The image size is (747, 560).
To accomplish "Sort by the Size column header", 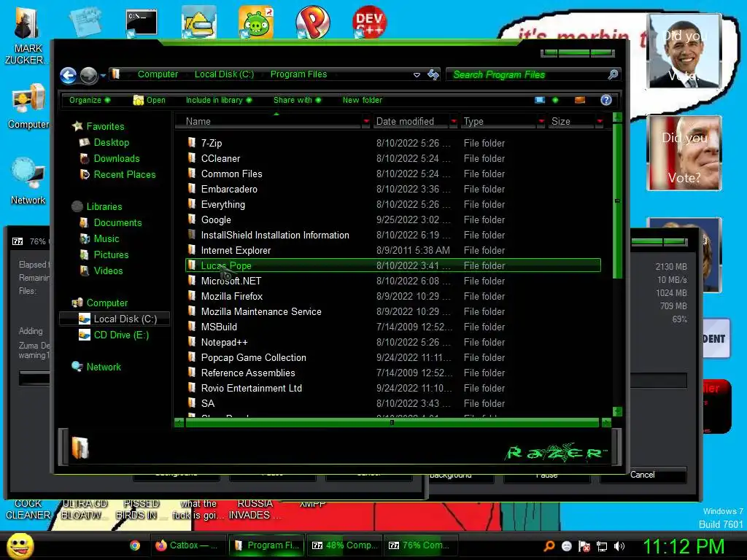I will (x=572, y=122).
